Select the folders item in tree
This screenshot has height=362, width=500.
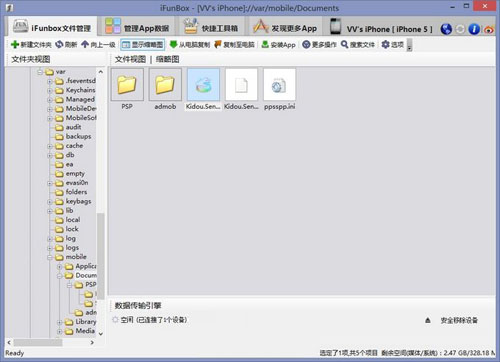76,192
